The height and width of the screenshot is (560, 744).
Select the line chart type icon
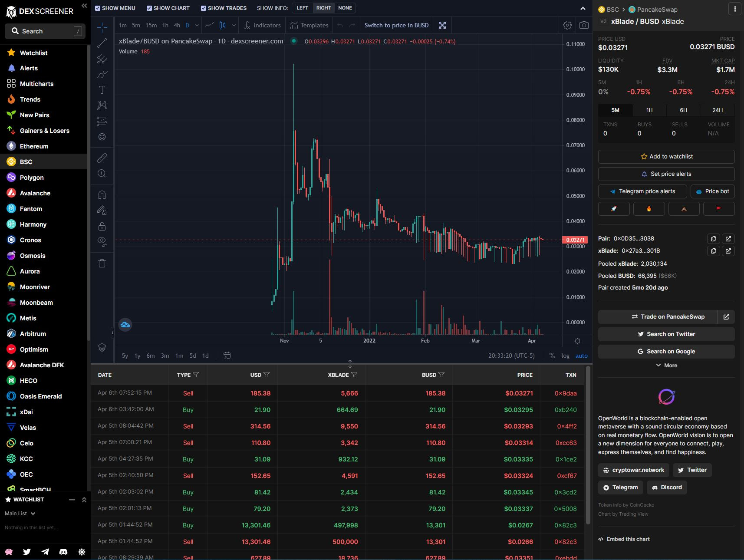click(209, 25)
